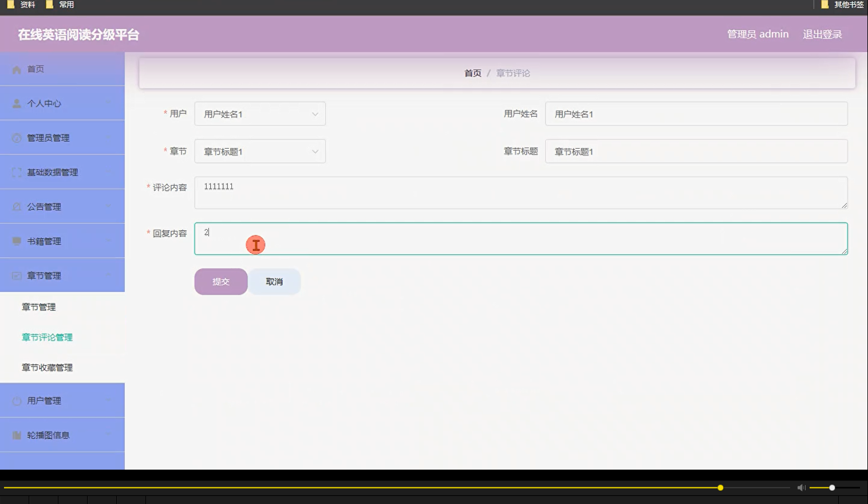The width and height of the screenshot is (868, 504).
Task: Select the 书籍管理 book icon
Action: pos(16,241)
